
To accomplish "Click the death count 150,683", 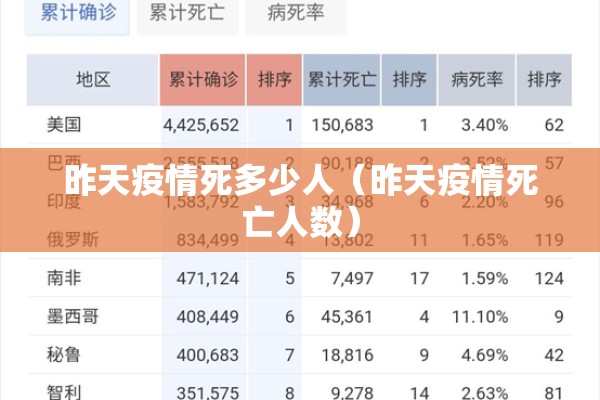I will pos(342,125).
